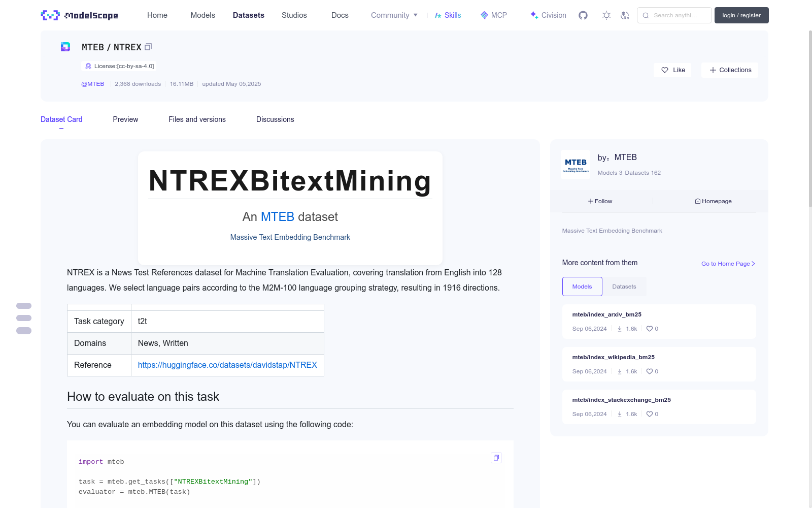This screenshot has width=812, height=508.
Task: Click the dataset cube icon beside MTEB / NTREX
Action: pyautogui.click(x=65, y=47)
